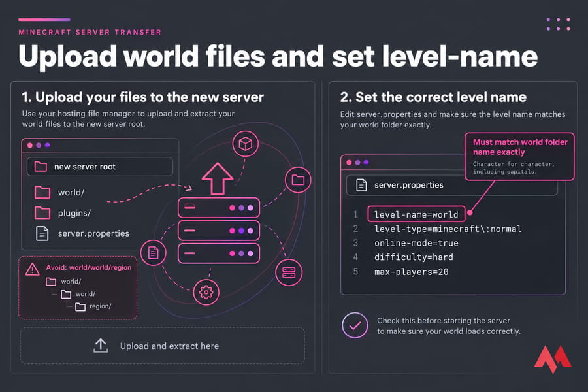Select the level-name=world line

coord(416,214)
